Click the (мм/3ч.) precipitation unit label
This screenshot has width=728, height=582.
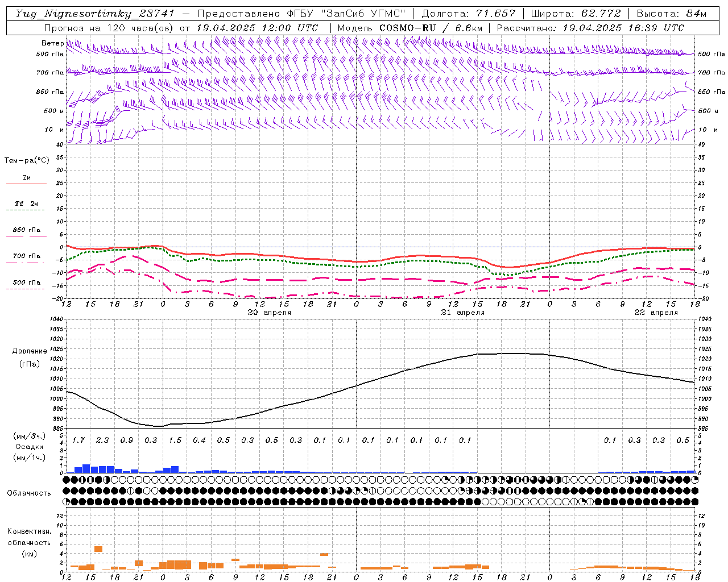point(29,436)
